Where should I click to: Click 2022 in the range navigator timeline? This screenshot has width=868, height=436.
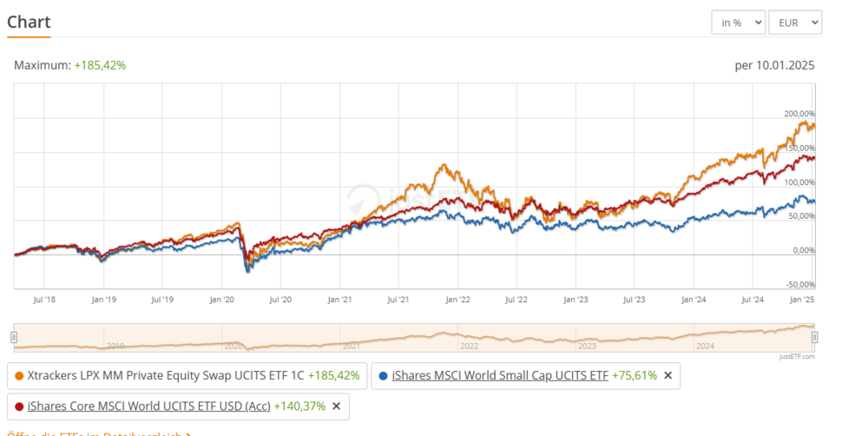click(x=469, y=346)
